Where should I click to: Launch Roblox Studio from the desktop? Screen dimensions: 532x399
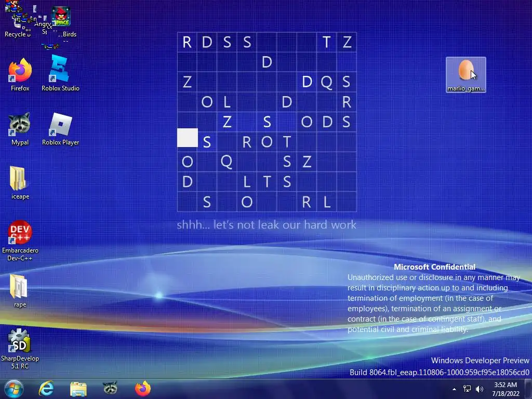point(60,74)
